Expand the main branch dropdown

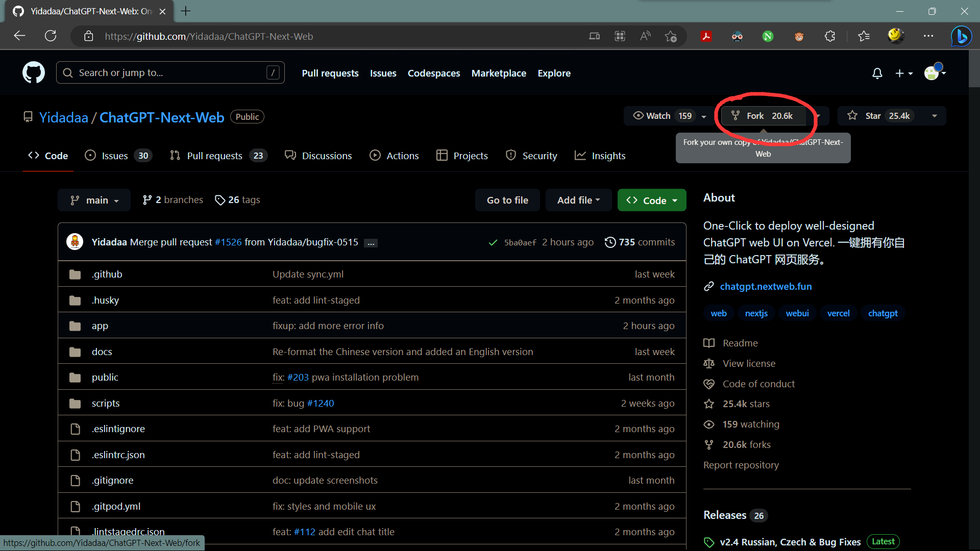pyautogui.click(x=94, y=200)
